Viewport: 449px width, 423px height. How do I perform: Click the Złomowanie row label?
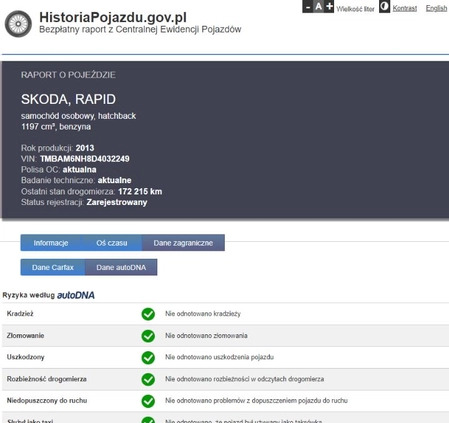pyautogui.click(x=25, y=336)
